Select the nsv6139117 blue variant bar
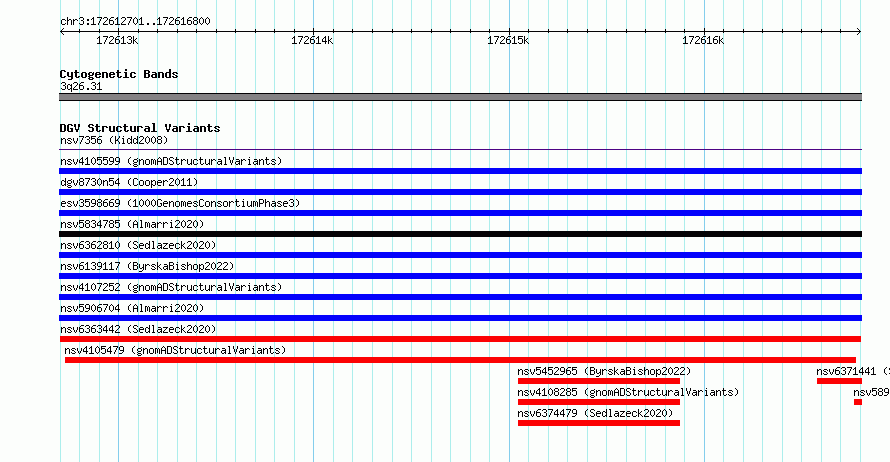The height and width of the screenshot is (462, 890). [460, 276]
